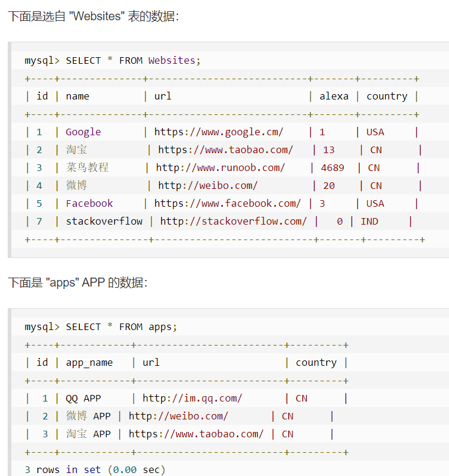The width and height of the screenshot is (449, 476).
Task: Click the heading mentioning "Websites" table
Action: pos(93,17)
